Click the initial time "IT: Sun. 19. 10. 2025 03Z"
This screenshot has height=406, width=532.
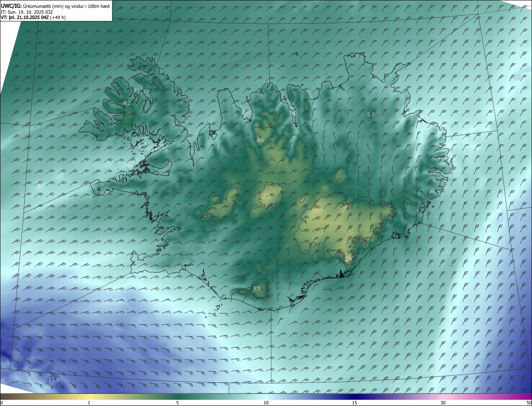click(x=27, y=12)
